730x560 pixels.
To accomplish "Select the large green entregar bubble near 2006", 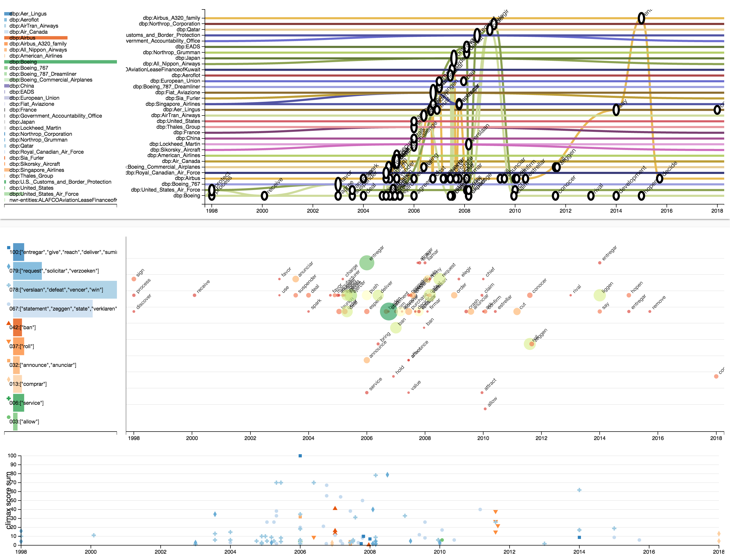I will pyautogui.click(x=367, y=263).
